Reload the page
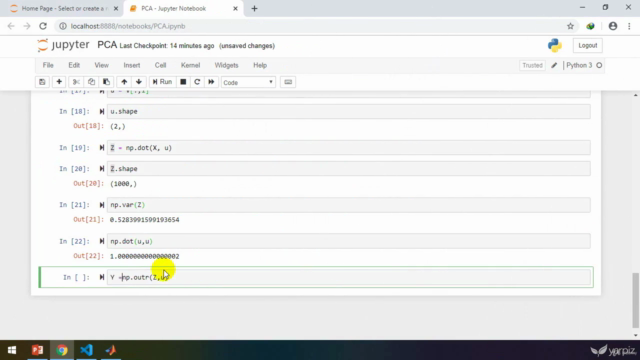640x360 pixels. (x=43, y=26)
